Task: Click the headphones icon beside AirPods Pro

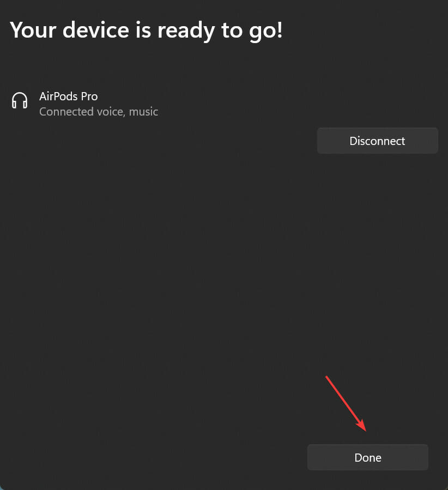Action: point(20,101)
